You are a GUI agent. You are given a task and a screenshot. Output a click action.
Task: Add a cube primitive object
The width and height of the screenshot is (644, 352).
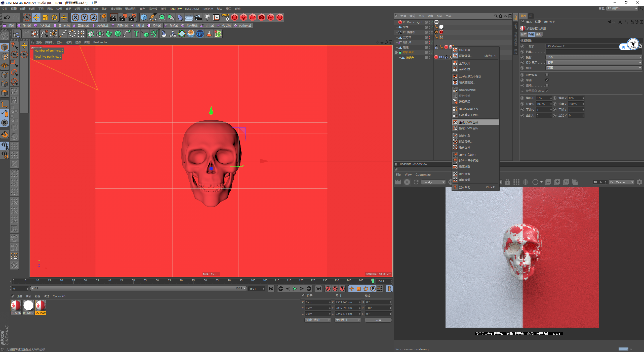(x=144, y=17)
